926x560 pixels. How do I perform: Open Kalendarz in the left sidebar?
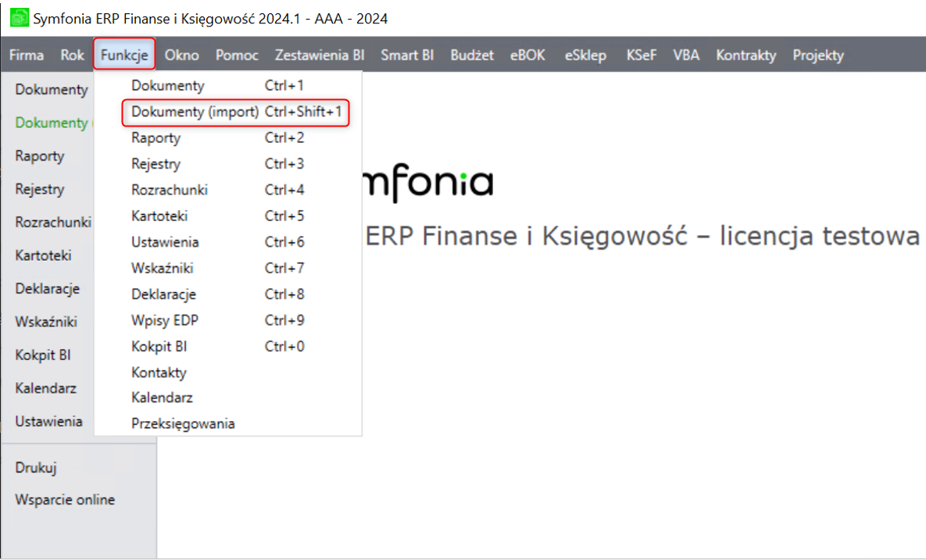click(45, 388)
